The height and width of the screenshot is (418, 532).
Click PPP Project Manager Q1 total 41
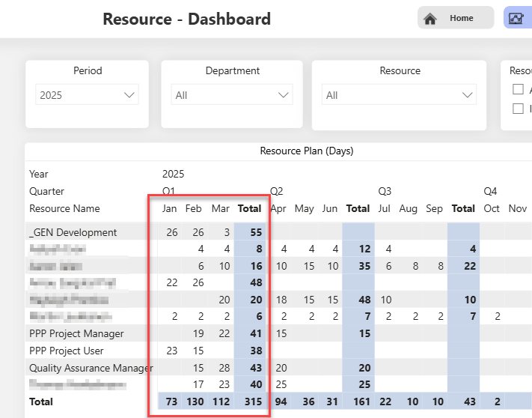[256, 333]
